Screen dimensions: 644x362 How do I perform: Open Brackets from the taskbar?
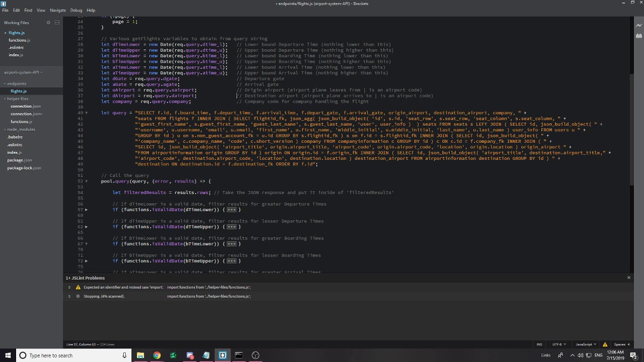coord(222,355)
